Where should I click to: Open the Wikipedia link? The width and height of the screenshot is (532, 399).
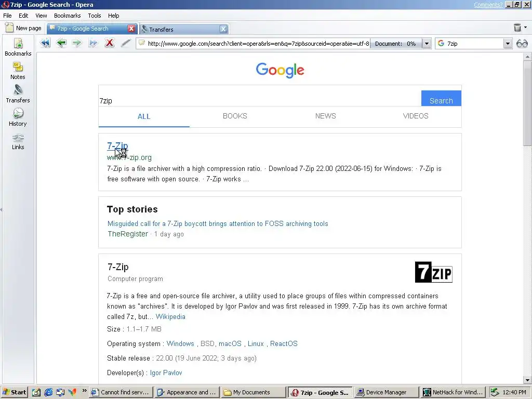pos(170,316)
